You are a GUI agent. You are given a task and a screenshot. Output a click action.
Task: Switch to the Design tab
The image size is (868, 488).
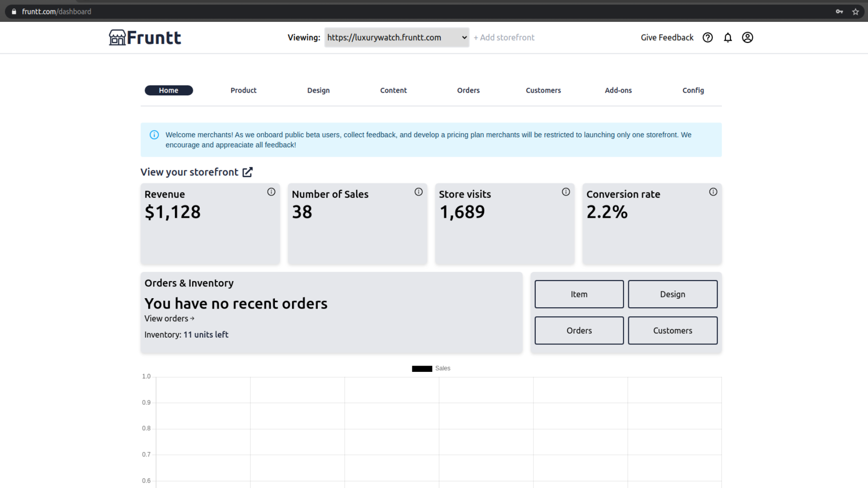318,90
